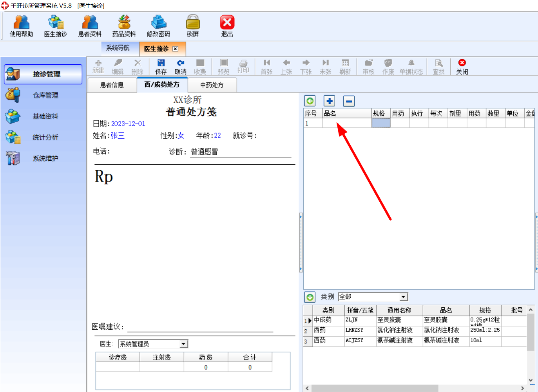Open the 使用帮助 help icon
Screen dimensions: 538x392
click(x=21, y=26)
